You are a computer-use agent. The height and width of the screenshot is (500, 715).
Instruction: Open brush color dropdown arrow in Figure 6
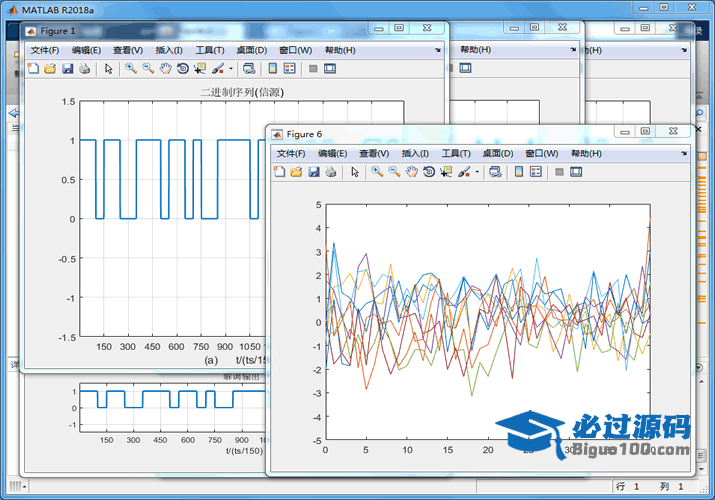[477, 172]
